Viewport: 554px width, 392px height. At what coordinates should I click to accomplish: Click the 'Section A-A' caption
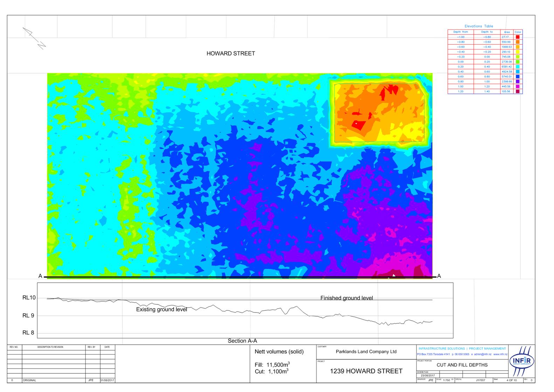242,341
